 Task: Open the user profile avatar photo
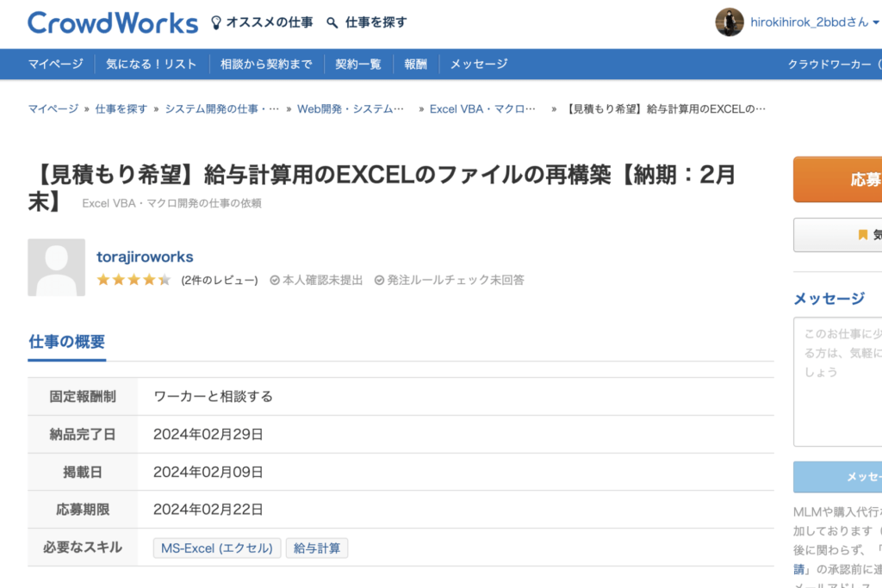click(x=729, y=22)
